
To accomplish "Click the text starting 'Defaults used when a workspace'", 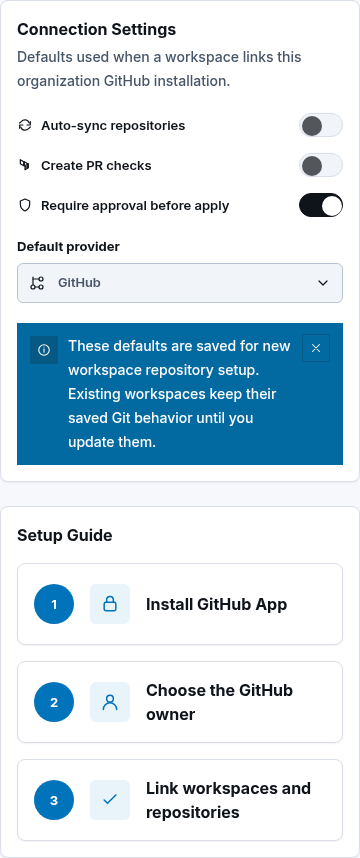I will click(x=159, y=69).
